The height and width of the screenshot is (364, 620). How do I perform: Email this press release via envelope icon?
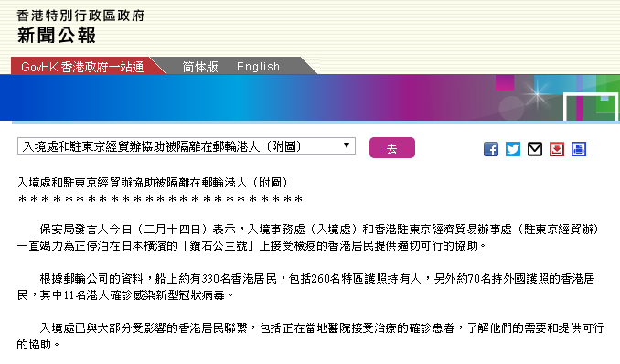coord(535,149)
